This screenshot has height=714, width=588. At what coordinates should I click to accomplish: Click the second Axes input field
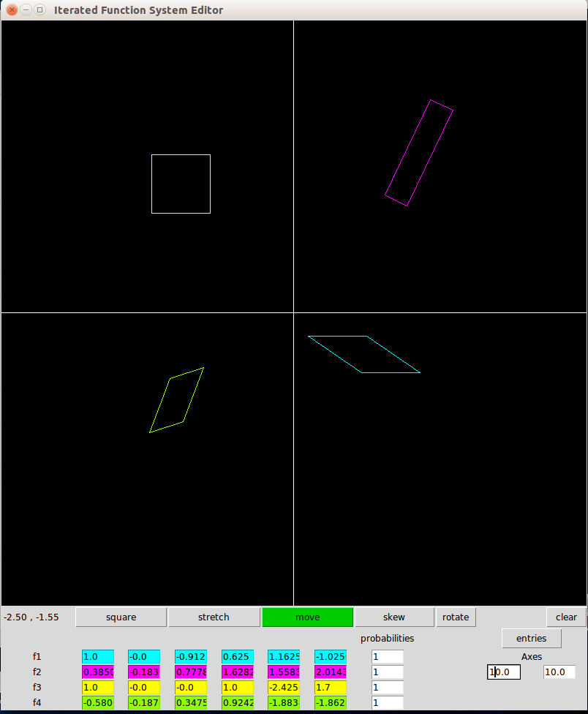559,672
